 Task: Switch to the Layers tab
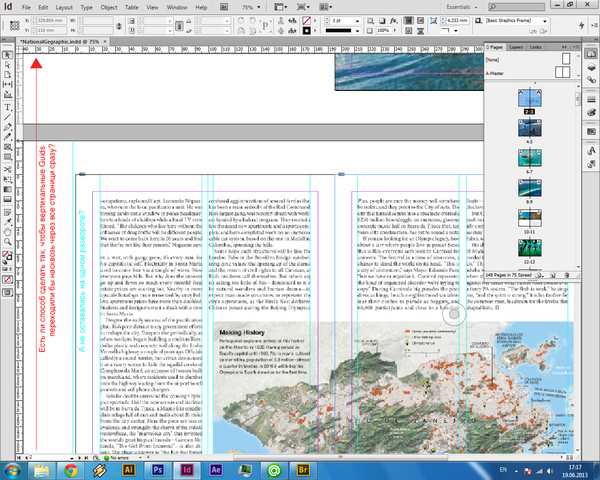tap(516, 47)
